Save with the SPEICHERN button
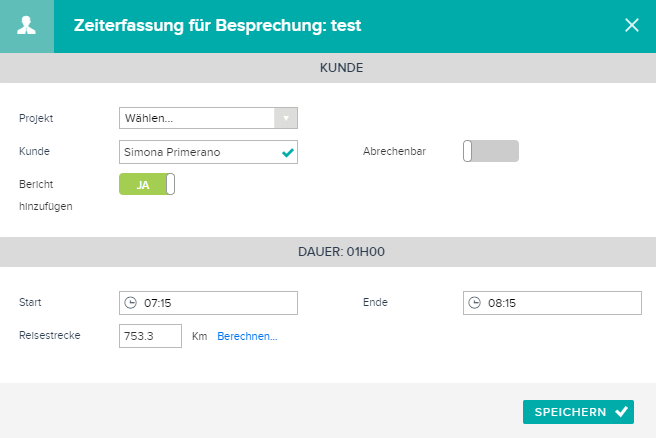Image resolution: width=656 pixels, height=438 pixels. 578,412
